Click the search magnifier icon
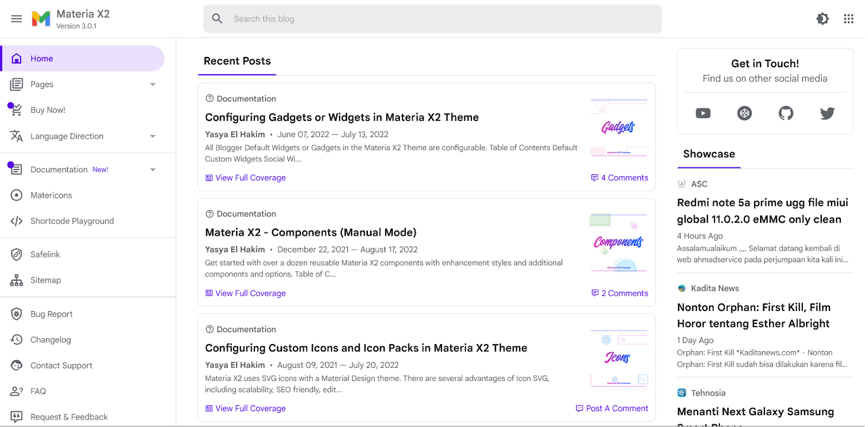Viewport: 868px width, 427px height. [x=218, y=19]
